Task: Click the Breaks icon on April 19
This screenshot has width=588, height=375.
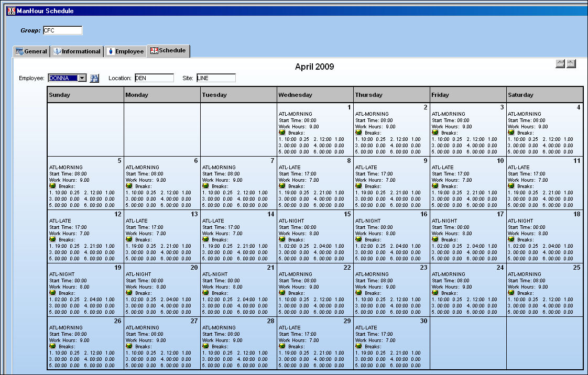Action: [x=52, y=293]
